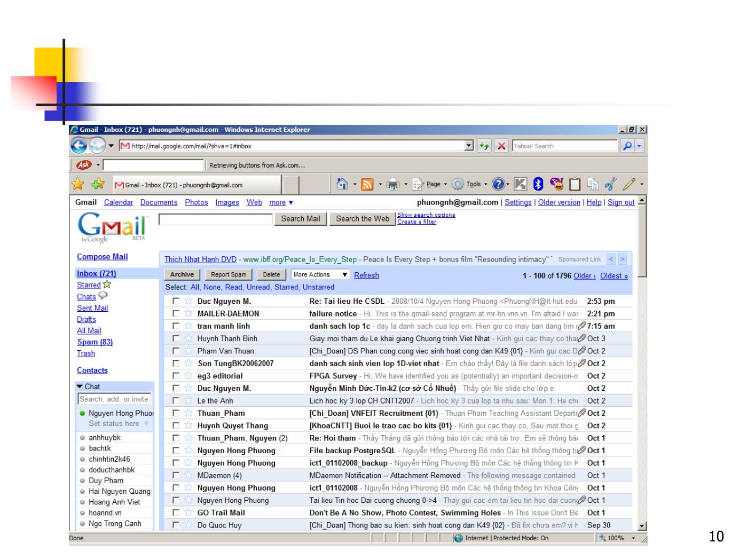Click the Sign out link
This screenshot has height=560, width=747.
pyautogui.click(x=621, y=202)
